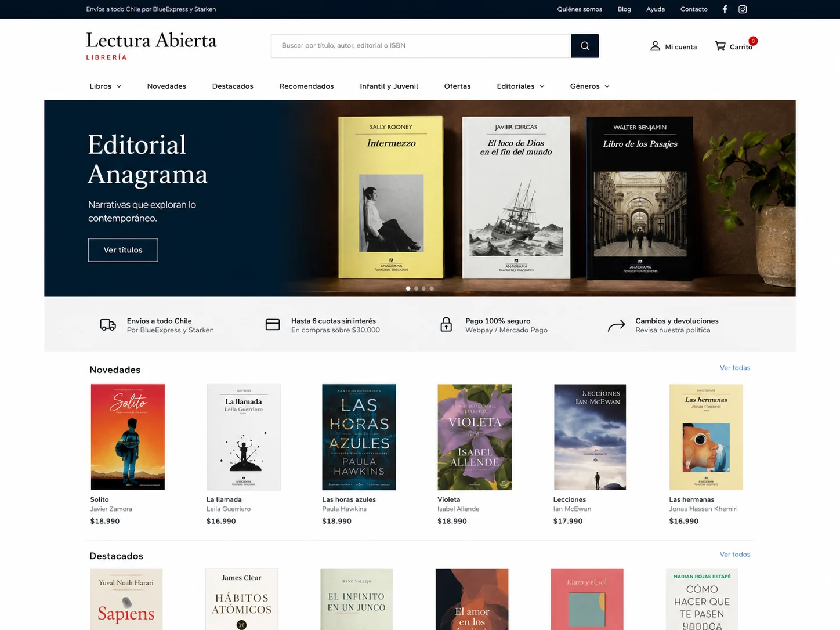
Task: Click the padlock secure payment icon
Action: (x=446, y=324)
